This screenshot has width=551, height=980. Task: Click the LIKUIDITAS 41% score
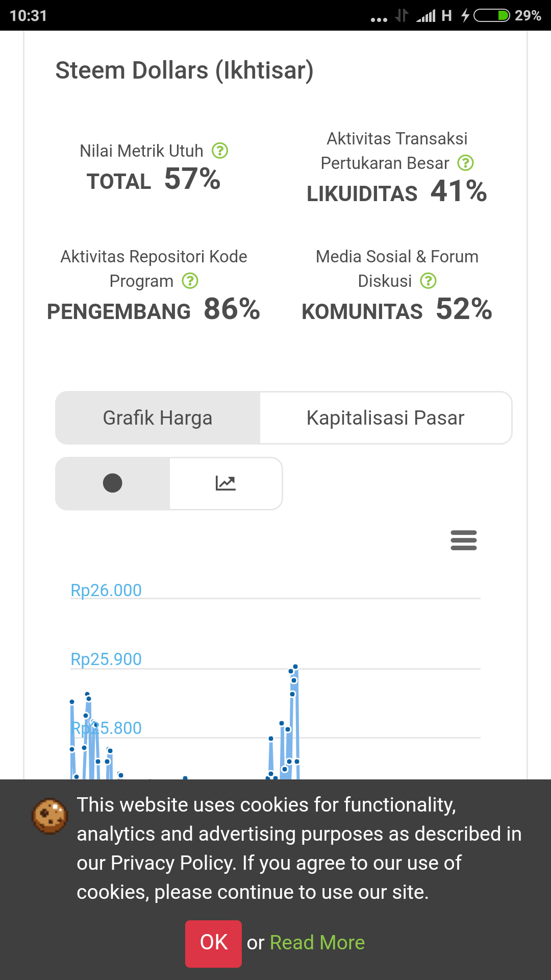click(396, 192)
